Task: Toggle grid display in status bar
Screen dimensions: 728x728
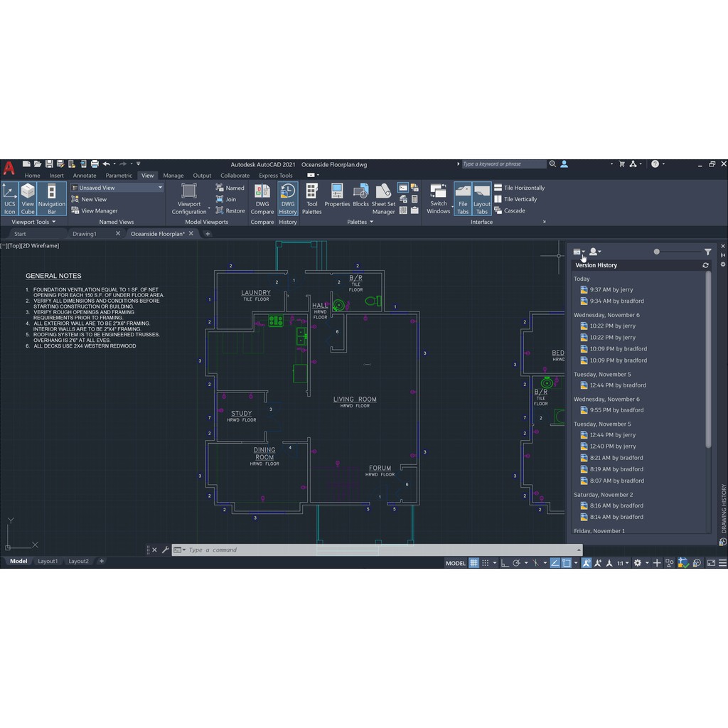Action: [x=473, y=562]
